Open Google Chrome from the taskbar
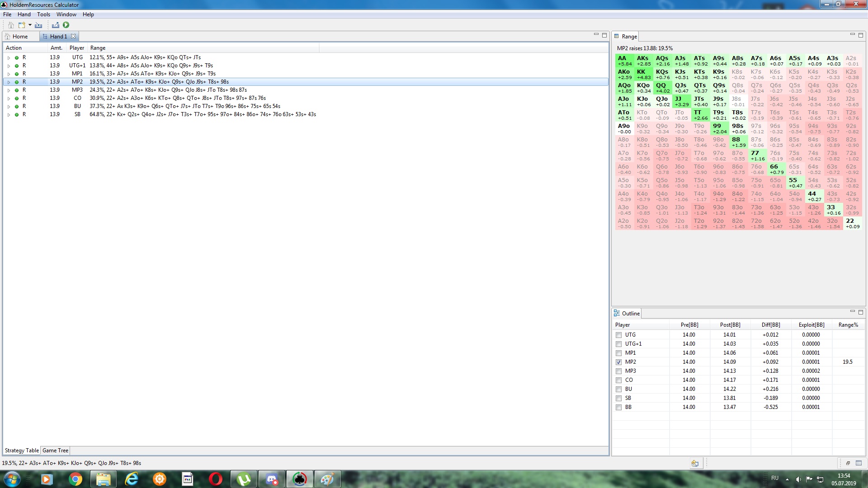868x488 pixels. pos(75,479)
